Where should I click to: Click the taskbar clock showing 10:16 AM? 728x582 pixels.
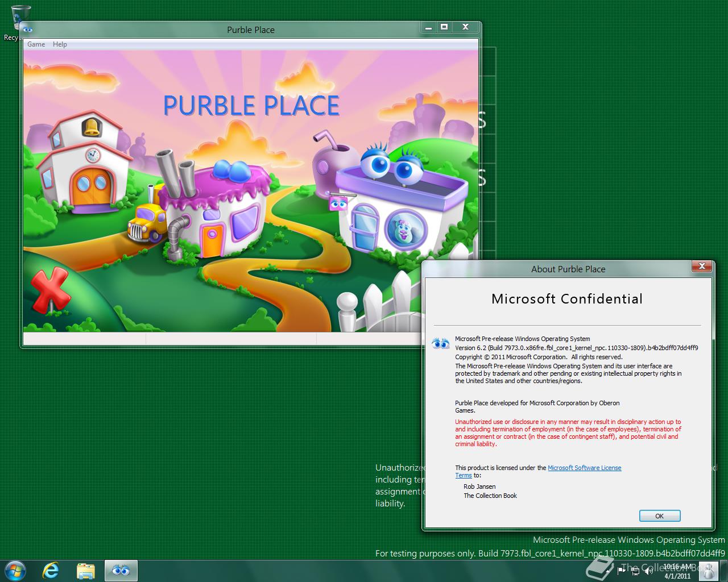[x=677, y=571]
